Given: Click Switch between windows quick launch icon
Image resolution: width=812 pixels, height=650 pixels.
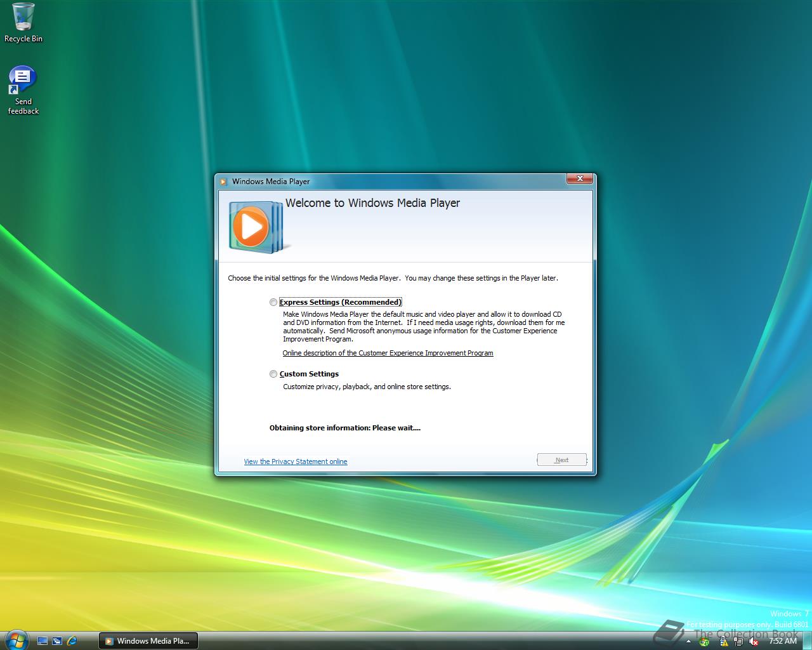Looking at the screenshot, I should 57,641.
